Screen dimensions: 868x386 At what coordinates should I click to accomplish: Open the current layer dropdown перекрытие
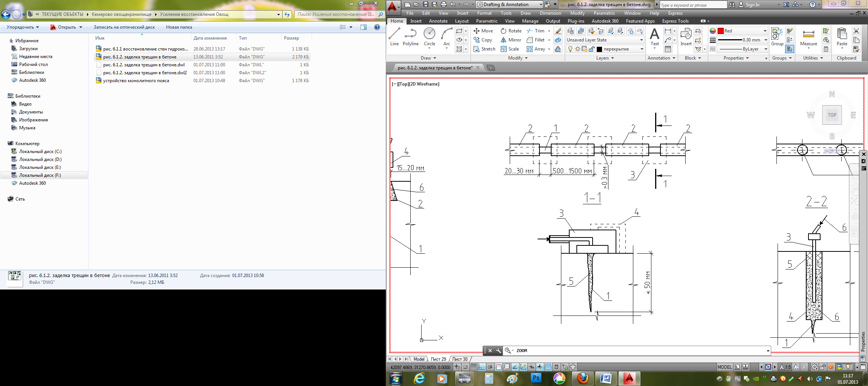pyautogui.click(x=605, y=49)
